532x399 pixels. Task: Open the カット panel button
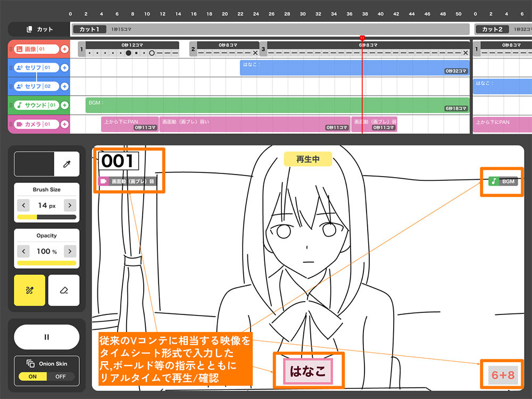pos(39,29)
